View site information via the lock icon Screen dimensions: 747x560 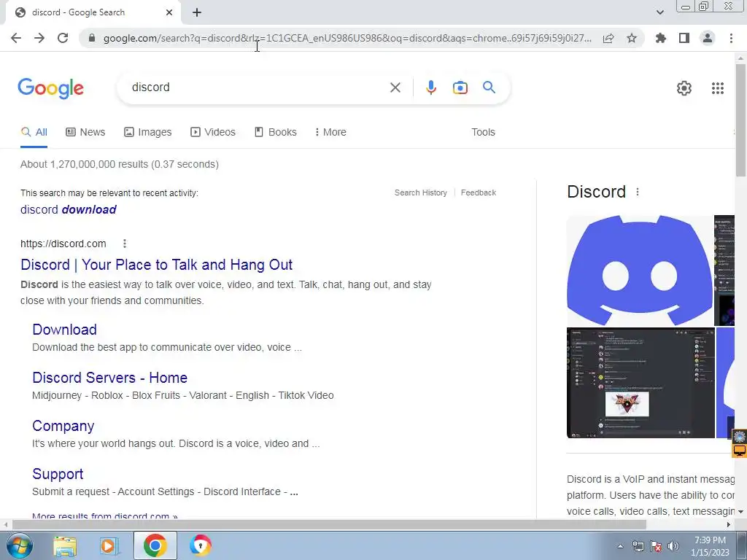click(x=92, y=38)
